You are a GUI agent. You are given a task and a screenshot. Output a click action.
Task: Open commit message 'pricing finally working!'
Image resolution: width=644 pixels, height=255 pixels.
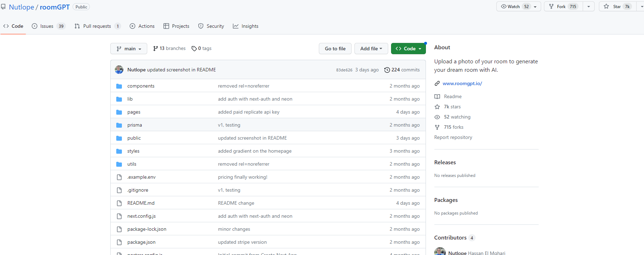[243, 177]
